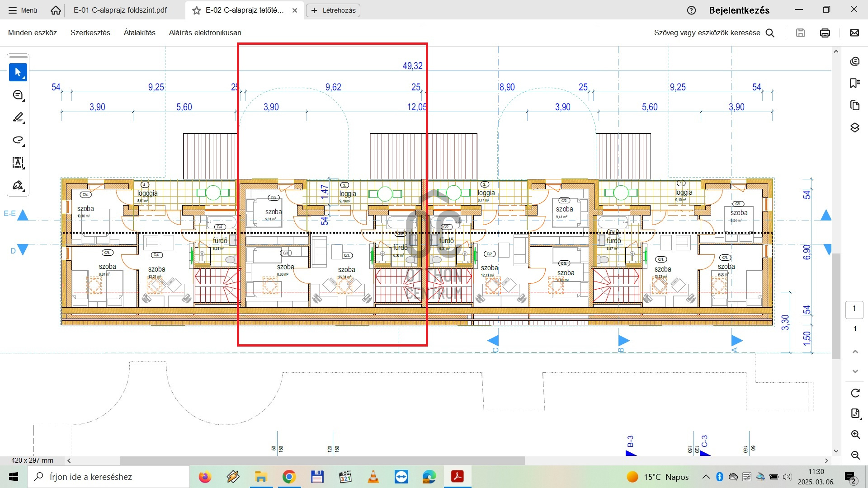Open the Menü hamburger menu
Image resolution: width=868 pixels, height=488 pixels.
[x=23, y=10]
